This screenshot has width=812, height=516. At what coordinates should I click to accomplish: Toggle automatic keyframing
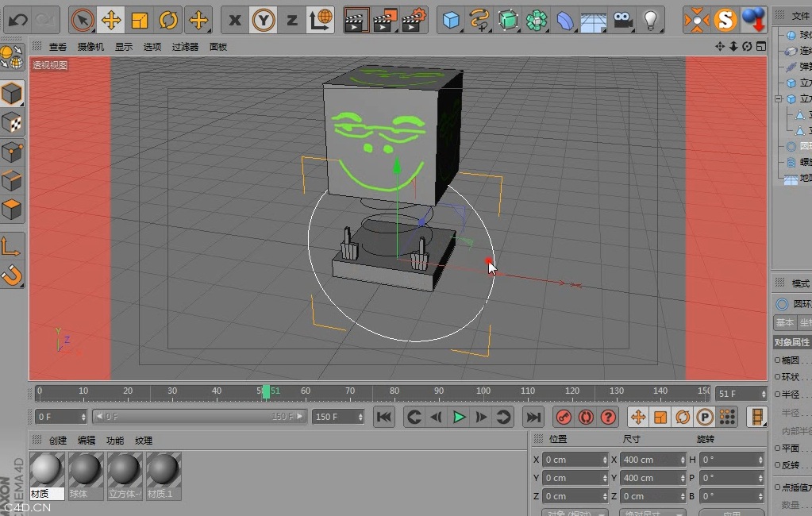click(586, 417)
